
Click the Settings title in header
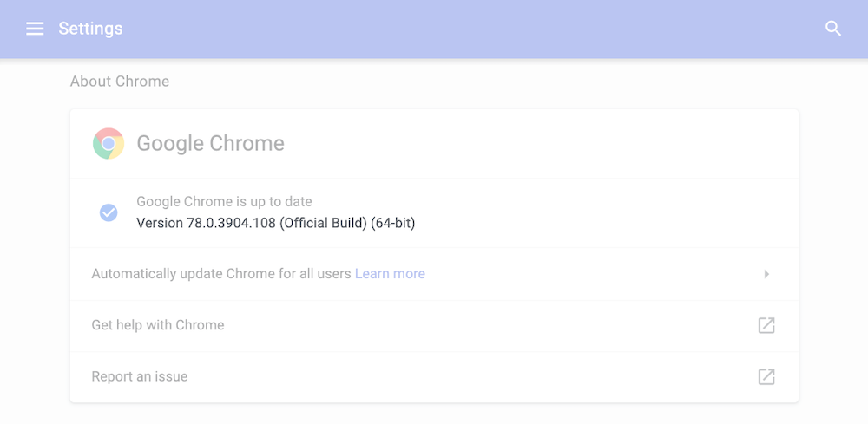[x=91, y=29]
